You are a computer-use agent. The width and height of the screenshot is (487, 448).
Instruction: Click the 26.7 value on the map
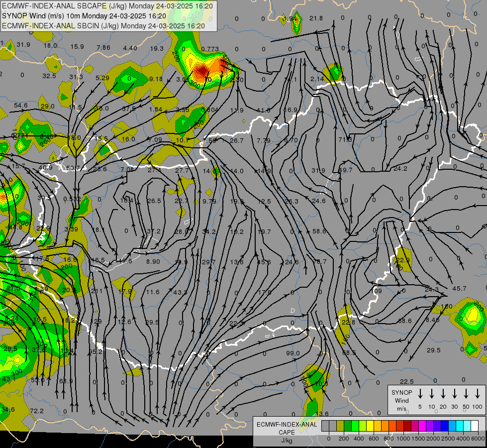click(237, 141)
